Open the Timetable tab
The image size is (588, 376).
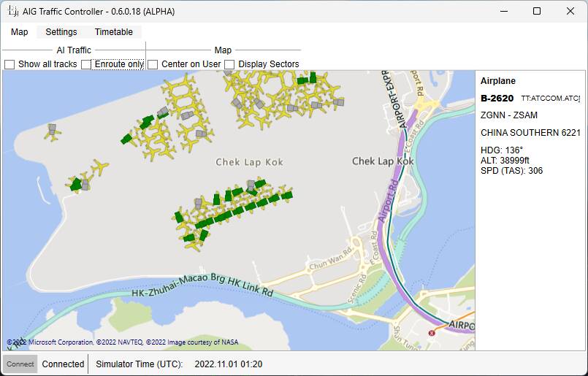point(114,32)
